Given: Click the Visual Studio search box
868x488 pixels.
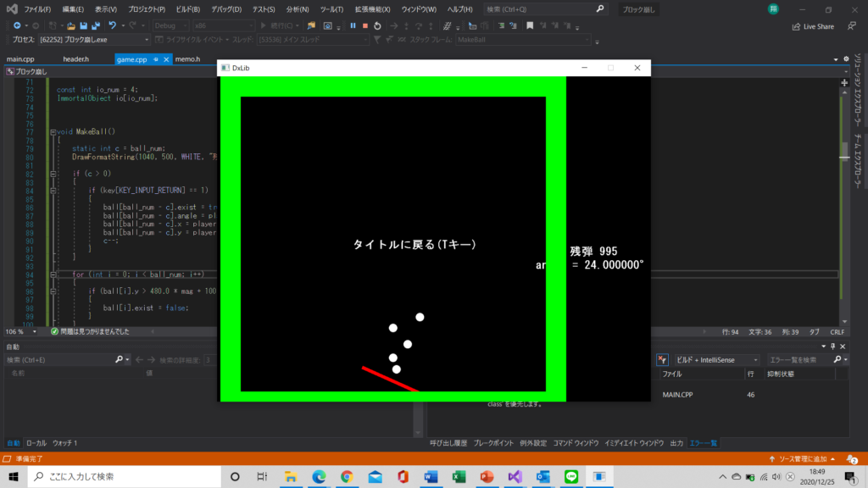Looking at the screenshot, I should click(545, 9).
